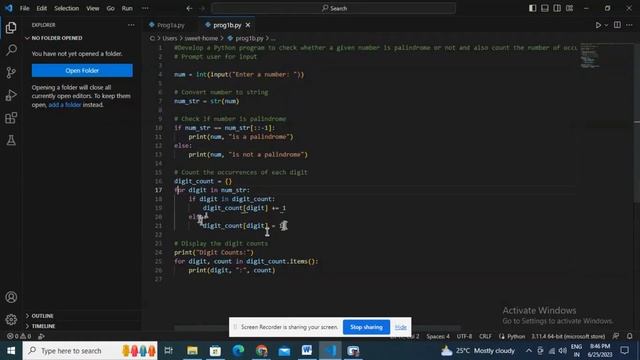The height and width of the screenshot is (360, 640).
Task: Close the prog1b.py tab
Action: click(248, 25)
